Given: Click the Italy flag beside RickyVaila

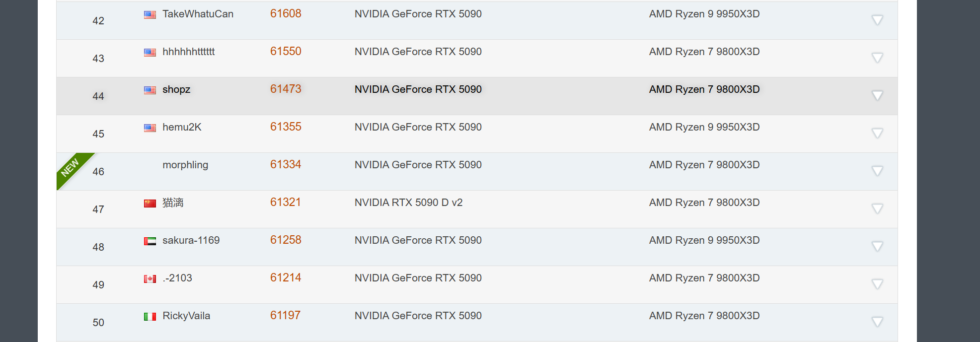Looking at the screenshot, I should (150, 317).
